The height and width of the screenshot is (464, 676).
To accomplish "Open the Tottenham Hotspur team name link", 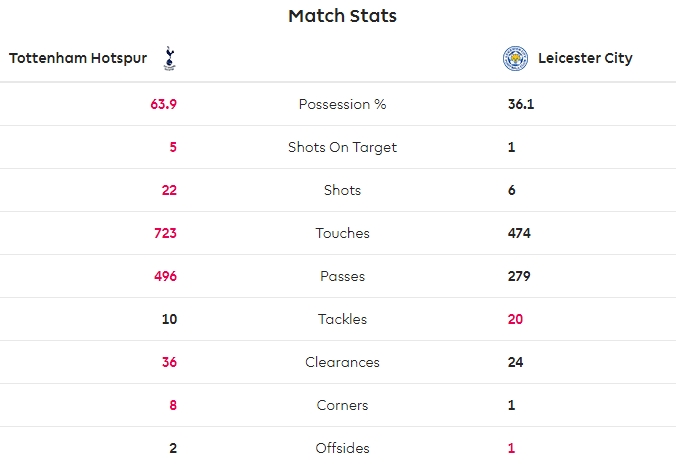I will point(78,58).
